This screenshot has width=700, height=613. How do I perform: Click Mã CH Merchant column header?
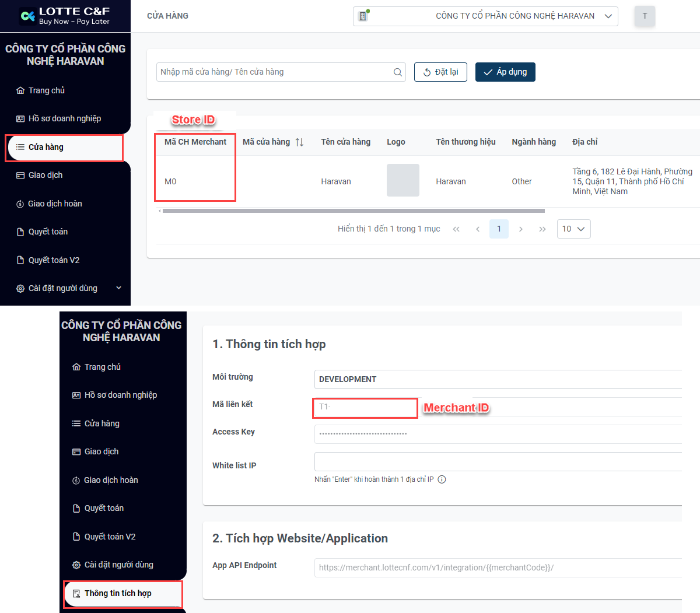point(195,142)
